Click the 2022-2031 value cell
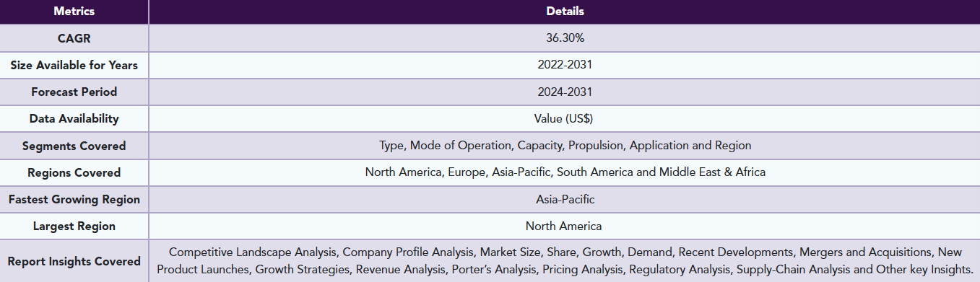 click(x=565, y=65)
